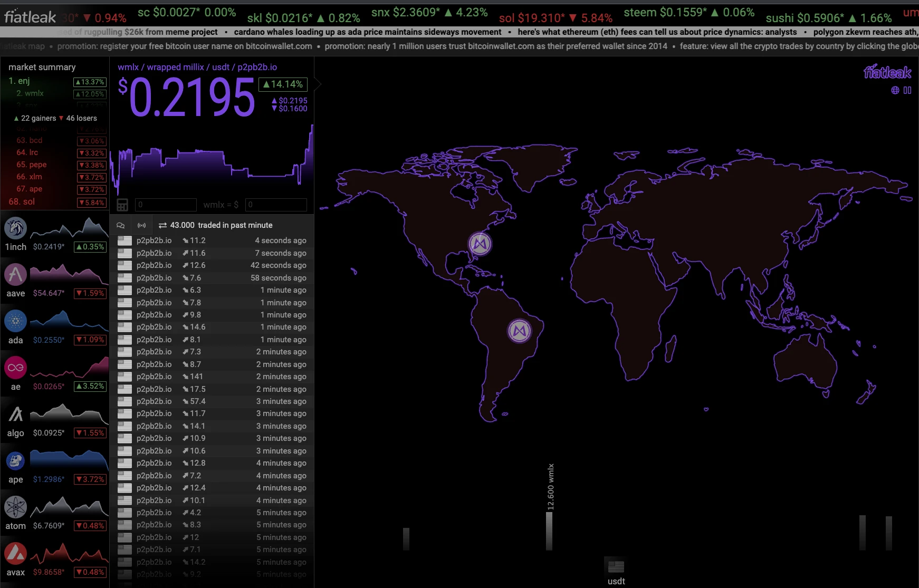Select the ae coin icon

tap(15, 368)
